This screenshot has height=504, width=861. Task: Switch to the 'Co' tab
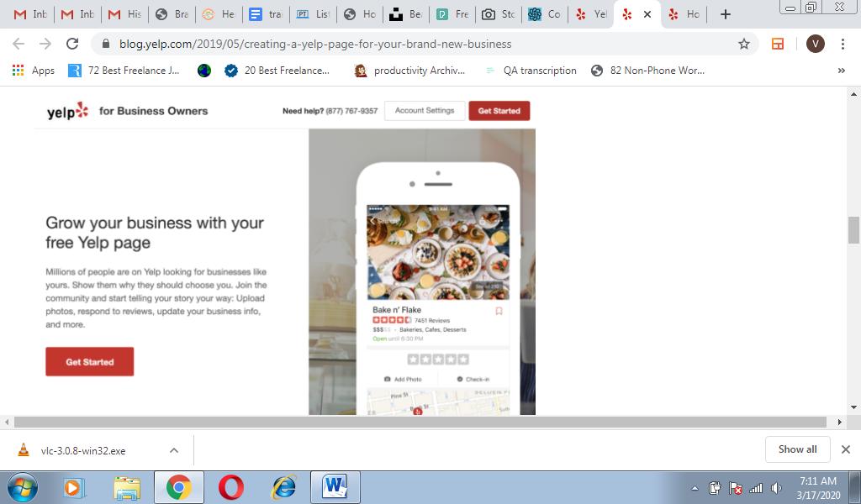click(x=547, y=14)
